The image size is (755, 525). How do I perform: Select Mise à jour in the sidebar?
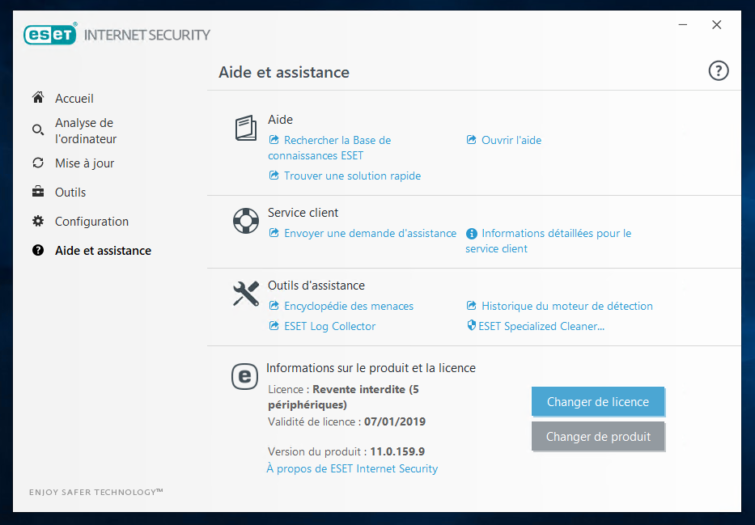[84, 163]
